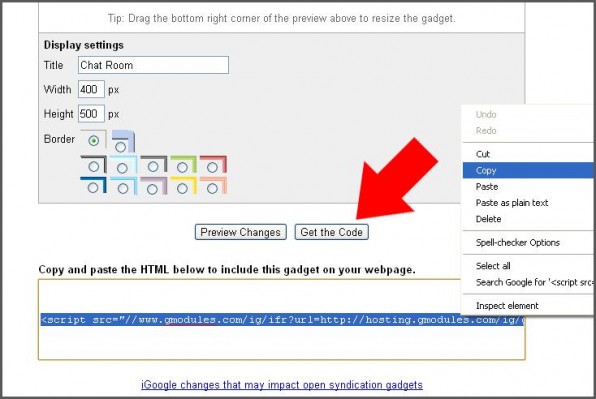The height and width of the screenshot is (399, 596).
Task: Click the Width field showing 400
Action: [x=91, y=89]
